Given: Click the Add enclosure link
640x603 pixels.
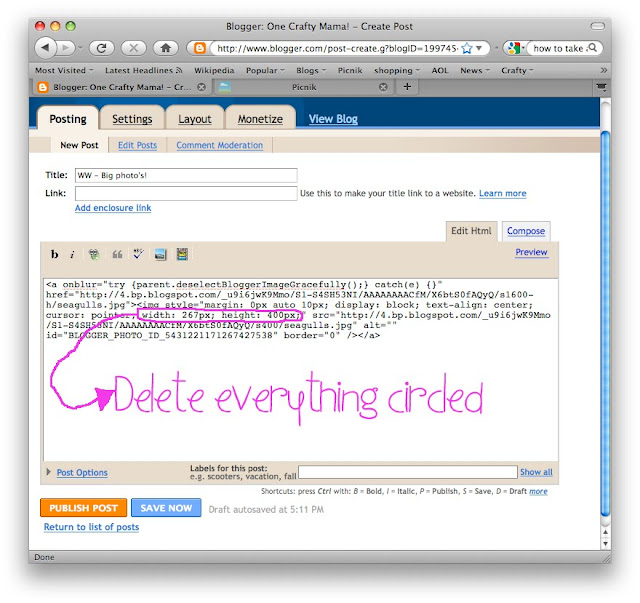Looking at the screenshot, I should 113,208.
